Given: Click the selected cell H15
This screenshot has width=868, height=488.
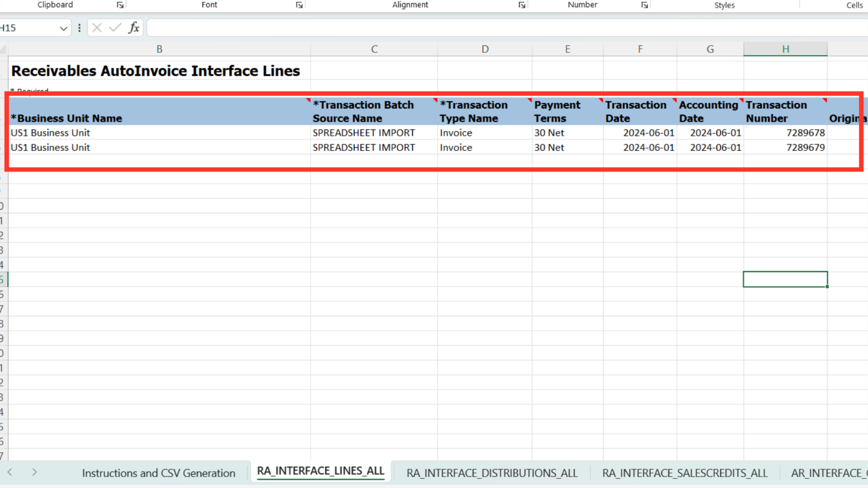Looking at the screenshot, I should click(x=786, y=279).
